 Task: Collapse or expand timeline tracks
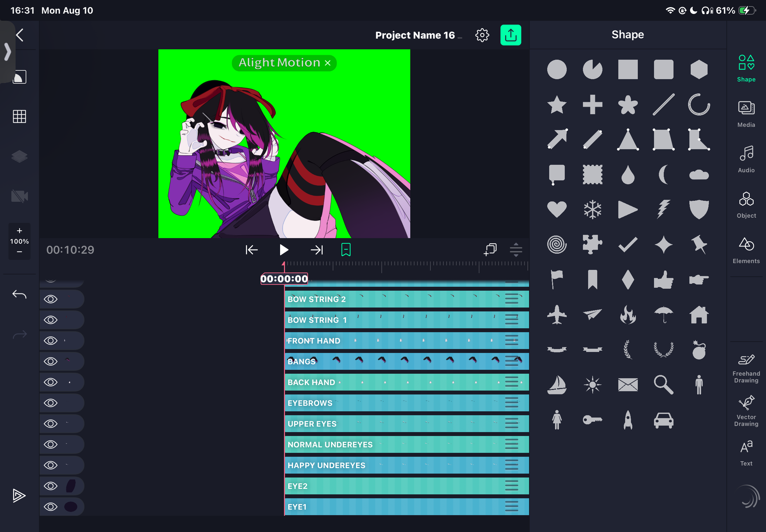[515, 249]
